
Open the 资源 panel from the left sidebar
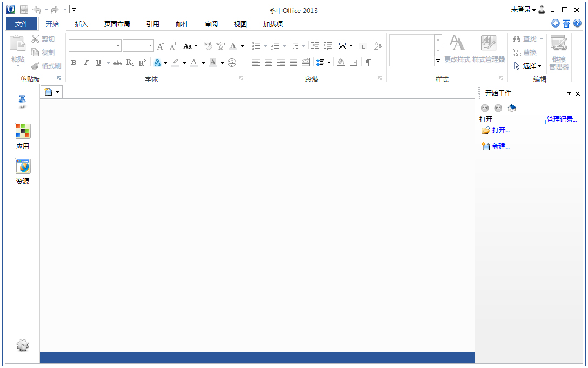22,169
